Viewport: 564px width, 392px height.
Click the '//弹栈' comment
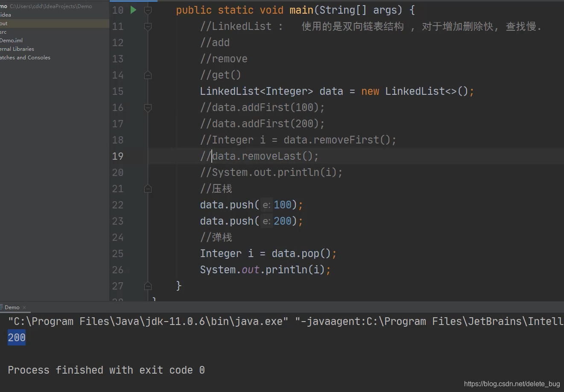tap(216, 237)
